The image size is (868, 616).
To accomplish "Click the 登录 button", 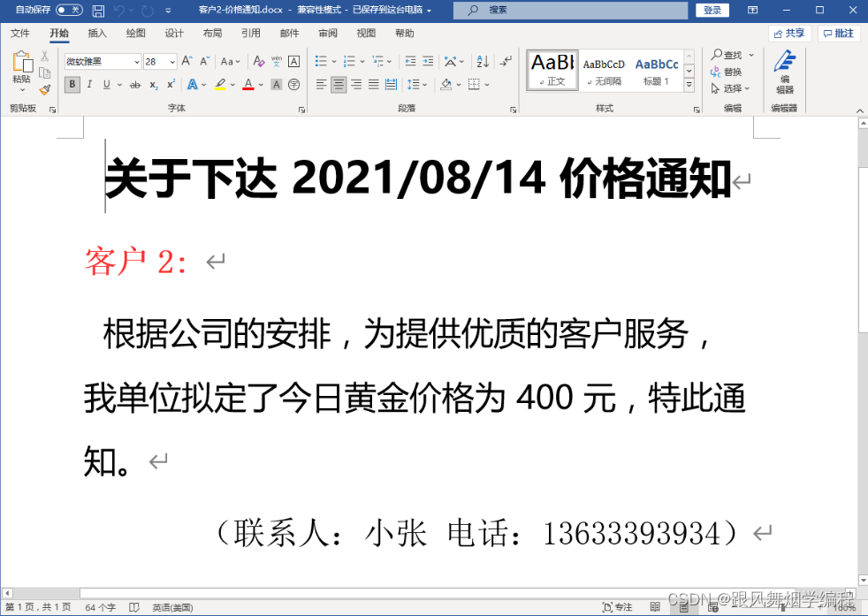I will coord(712,10).
